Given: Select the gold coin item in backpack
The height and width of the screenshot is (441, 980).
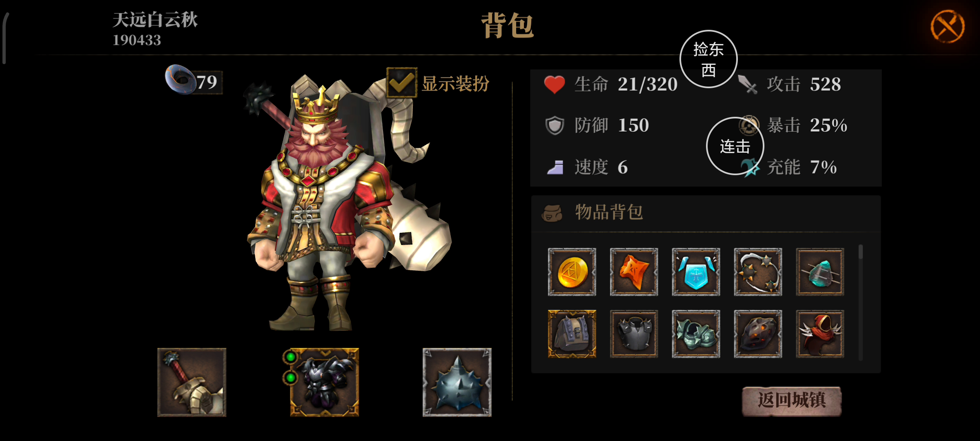Looking at the screenshot, I should (x=572, y=272).
